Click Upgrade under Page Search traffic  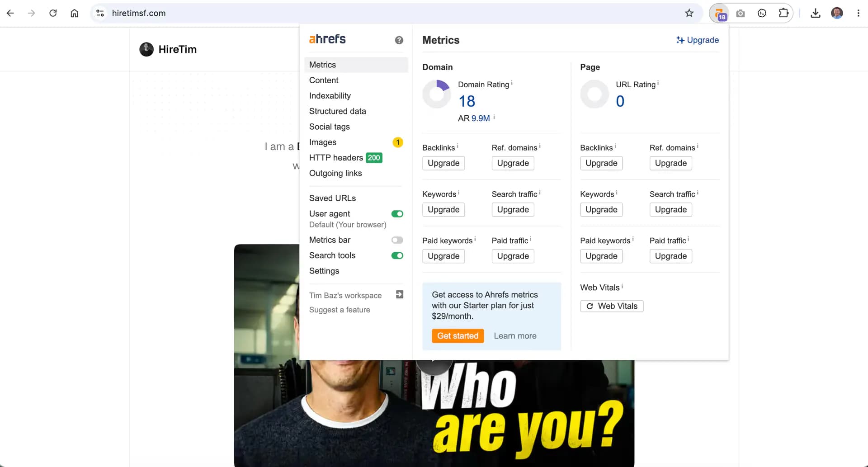point(671,210)
